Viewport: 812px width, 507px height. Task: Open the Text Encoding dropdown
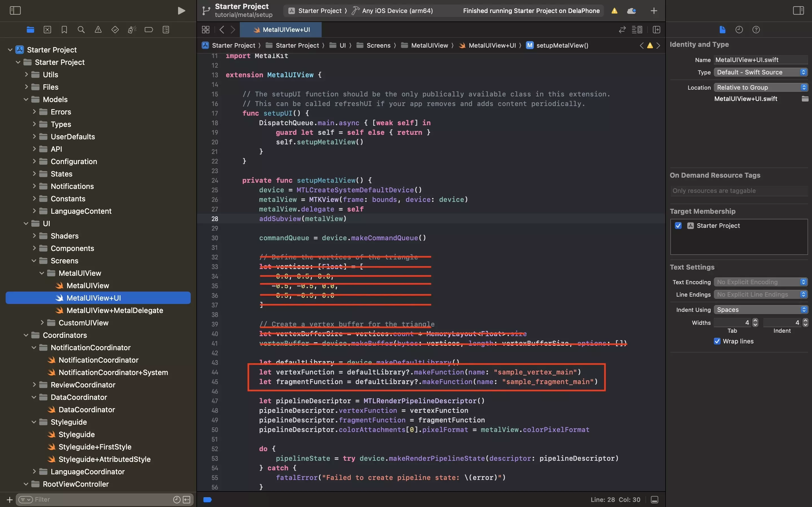pos(760,282)
